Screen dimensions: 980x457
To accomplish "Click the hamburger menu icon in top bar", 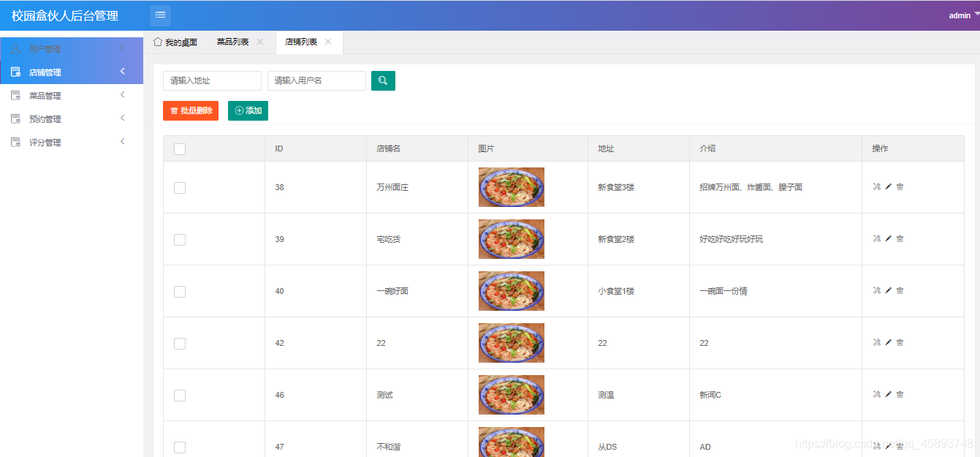I will pyautogui.click(x=160, y=15).
